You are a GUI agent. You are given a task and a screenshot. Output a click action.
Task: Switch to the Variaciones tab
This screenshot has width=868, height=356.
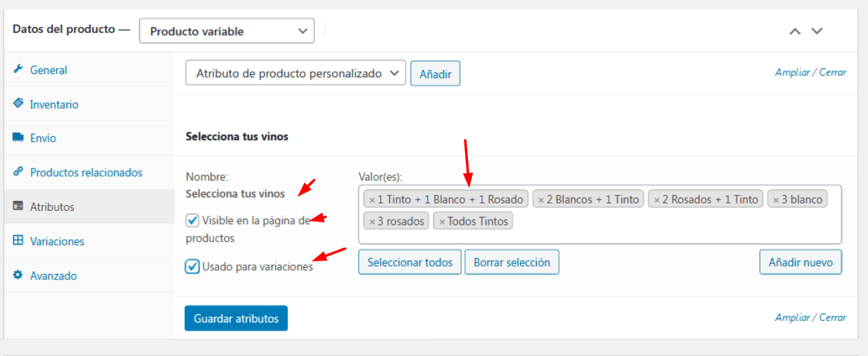(x=89, y=241)
